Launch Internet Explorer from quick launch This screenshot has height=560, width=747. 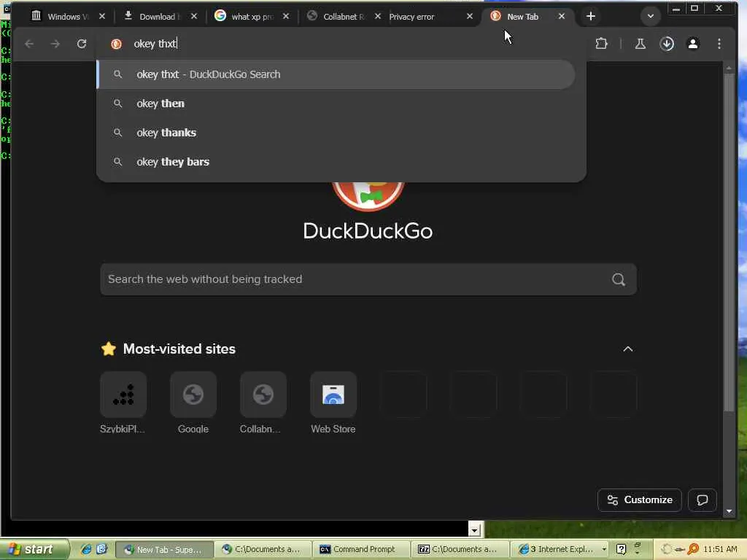(x=86, y=549)
